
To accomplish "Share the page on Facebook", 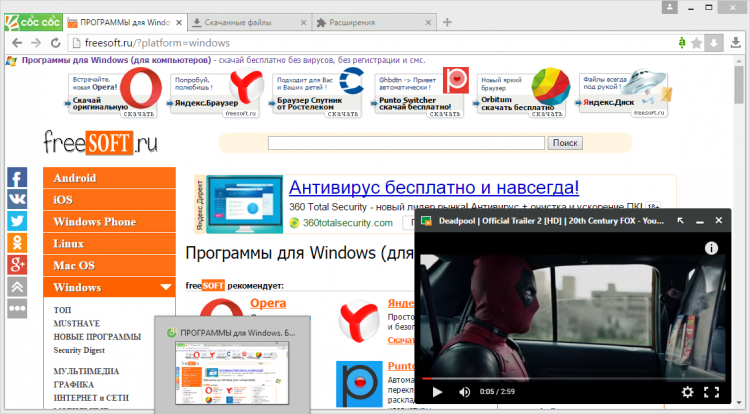I will point(17,177).
